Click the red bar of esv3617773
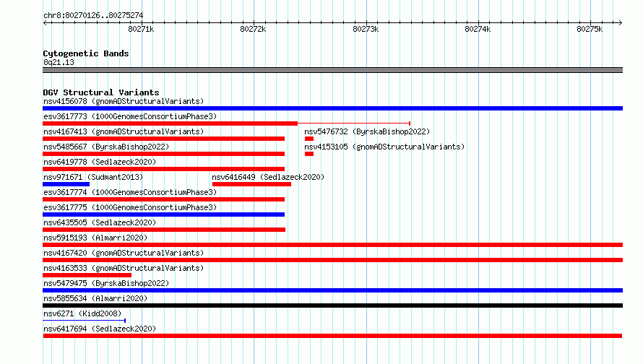The image size is (643, 364). 171,123
